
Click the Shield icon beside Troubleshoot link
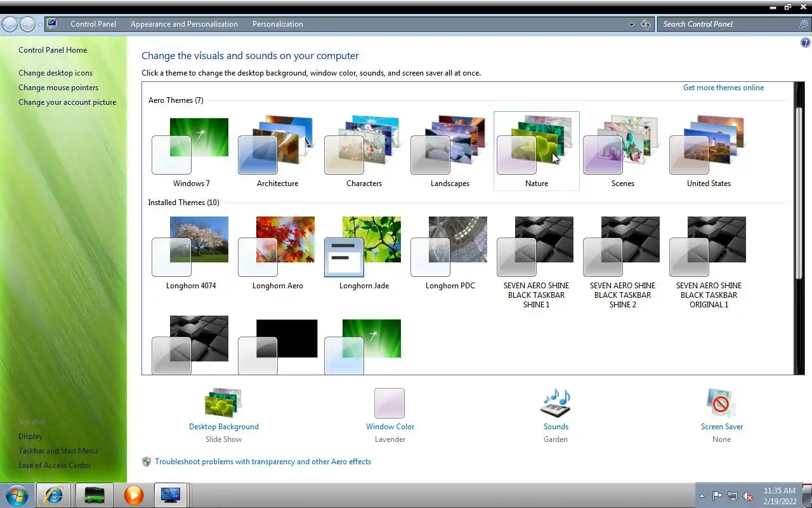click(147, 462)
